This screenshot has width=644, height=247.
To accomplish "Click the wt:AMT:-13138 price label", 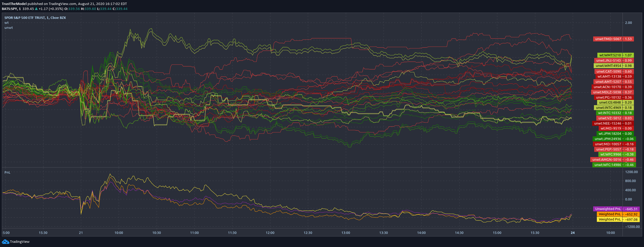I will [x=615, y=77].
